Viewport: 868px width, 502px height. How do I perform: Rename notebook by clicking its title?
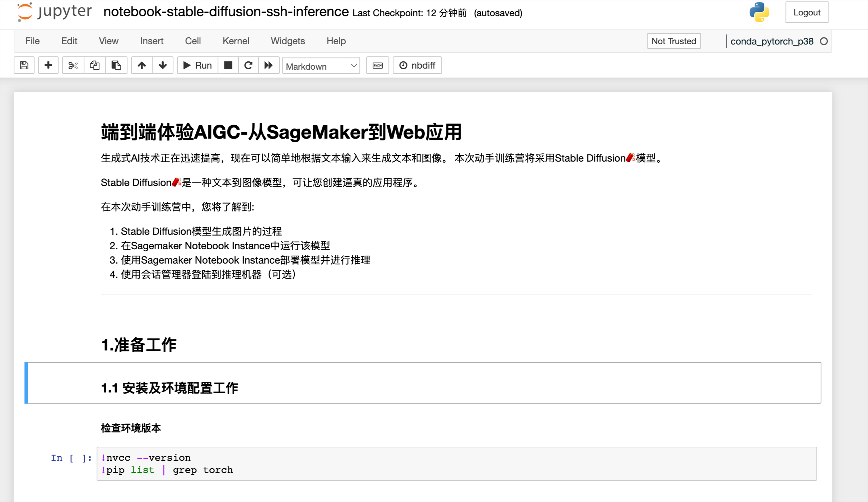tap(226, 12)
